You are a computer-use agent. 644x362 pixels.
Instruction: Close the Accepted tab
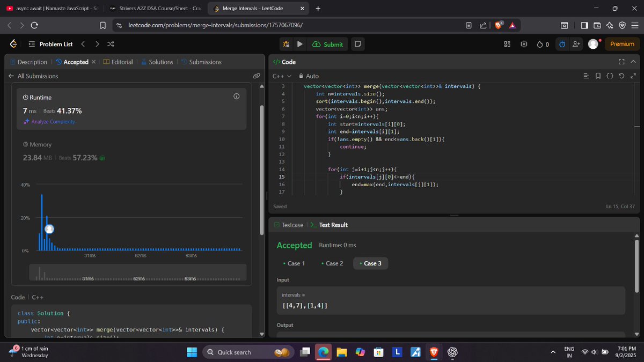pyautogui.click(x=93, y=62)
